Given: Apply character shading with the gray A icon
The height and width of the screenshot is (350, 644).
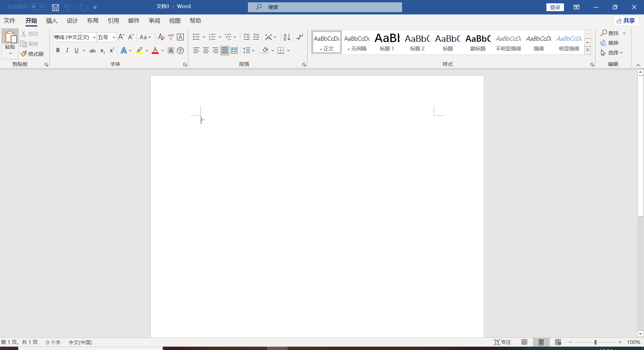Looking at the screenshot, I should pyautogui.click(x=171, y=50).
